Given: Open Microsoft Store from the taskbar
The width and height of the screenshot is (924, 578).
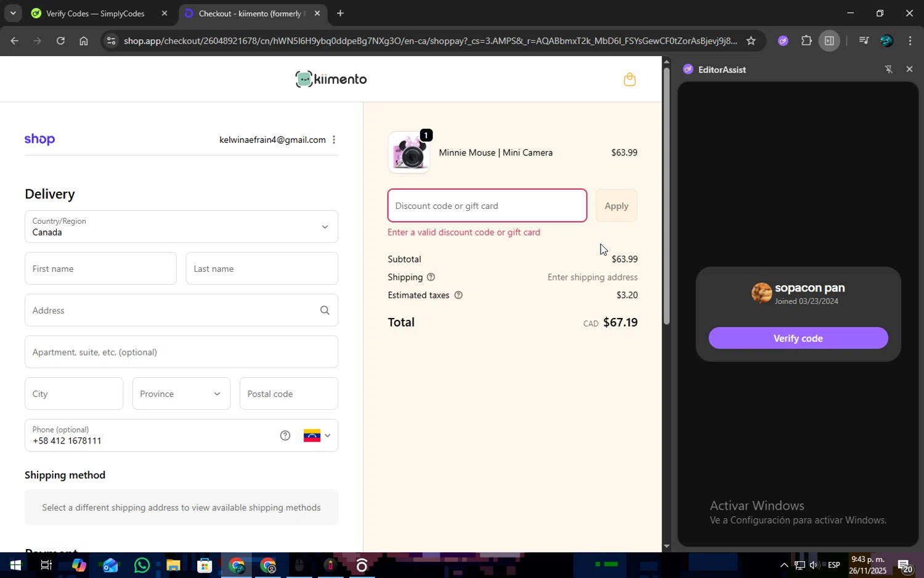Looking at the screenshot, I should coord(205,565).
